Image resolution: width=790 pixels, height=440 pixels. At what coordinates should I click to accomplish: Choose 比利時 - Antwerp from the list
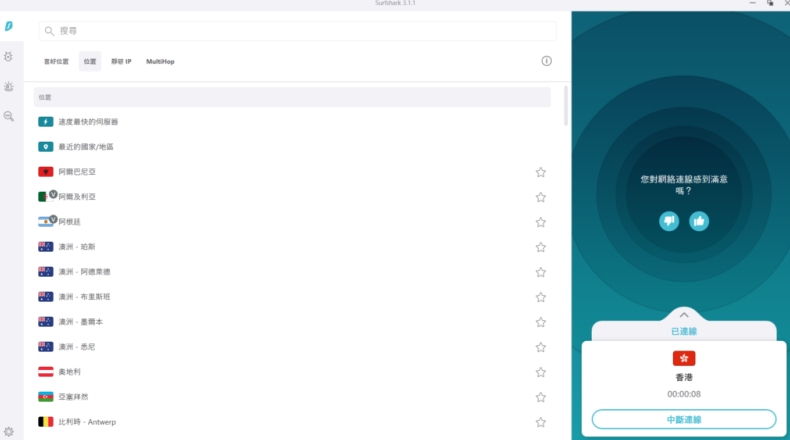87,422
